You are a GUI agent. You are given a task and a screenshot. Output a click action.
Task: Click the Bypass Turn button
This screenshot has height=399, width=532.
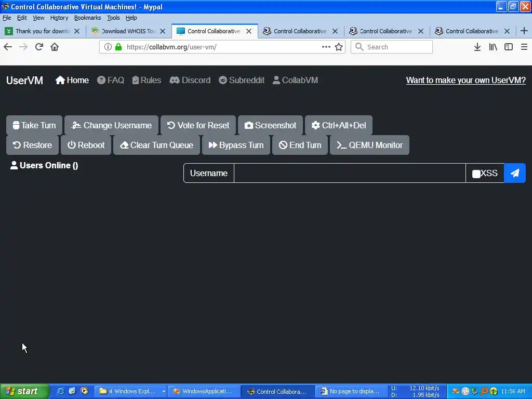coord(236,145)
